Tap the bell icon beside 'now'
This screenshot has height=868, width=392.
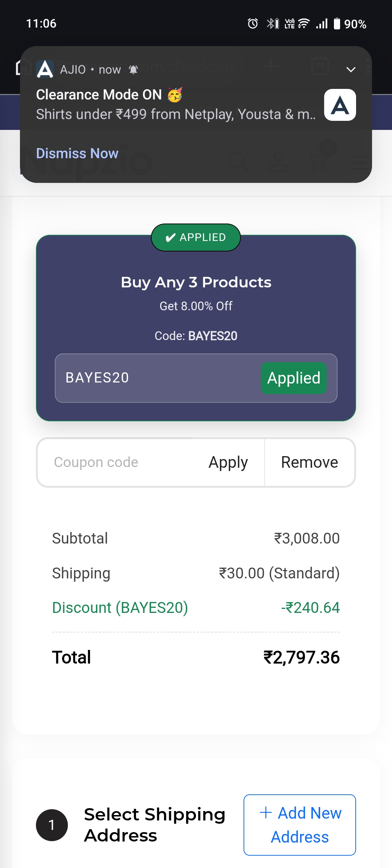[x=134, y=69]
